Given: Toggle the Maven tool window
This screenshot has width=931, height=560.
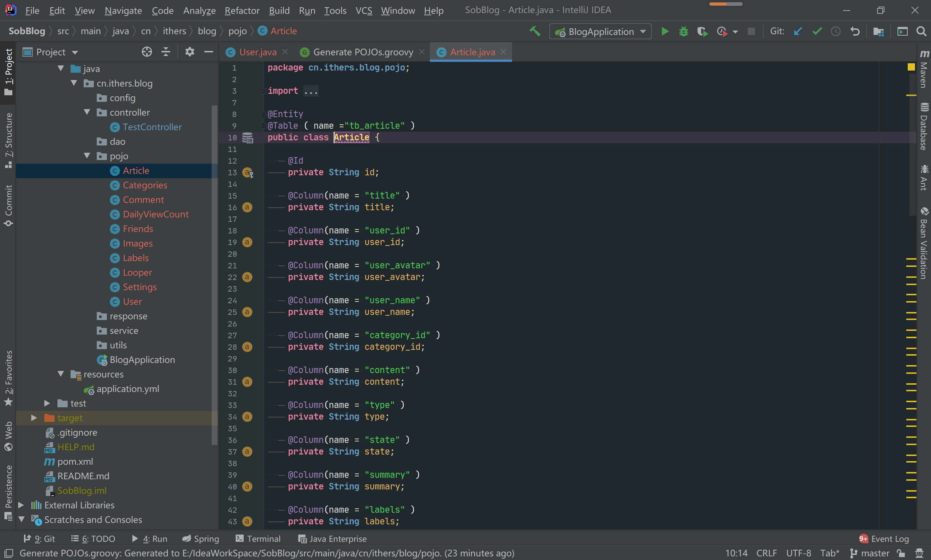Looking at the screenshot, I should point(924,70).
